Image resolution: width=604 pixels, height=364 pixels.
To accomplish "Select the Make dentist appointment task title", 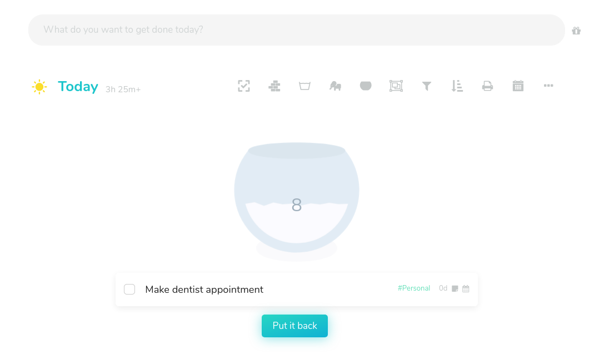I will click(204, 290).
